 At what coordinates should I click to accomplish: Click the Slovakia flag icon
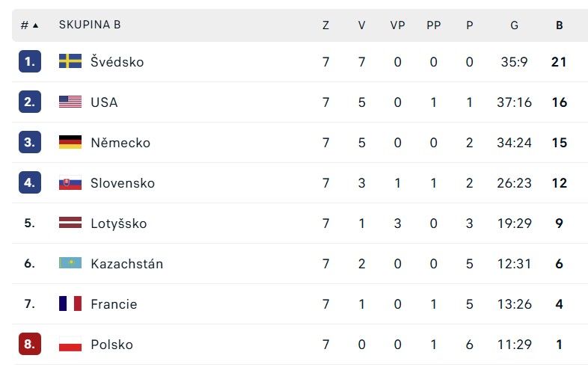tap(70, 182)
